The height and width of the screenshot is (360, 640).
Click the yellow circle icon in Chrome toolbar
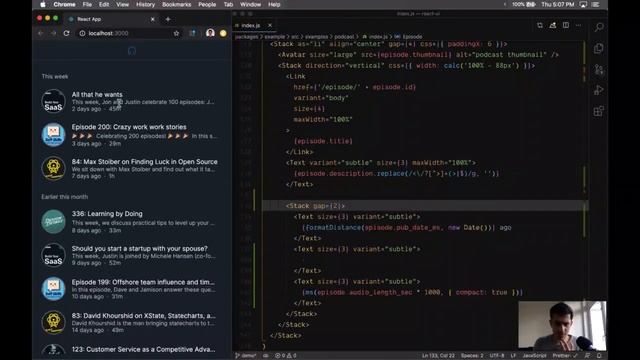click(223, 33)
